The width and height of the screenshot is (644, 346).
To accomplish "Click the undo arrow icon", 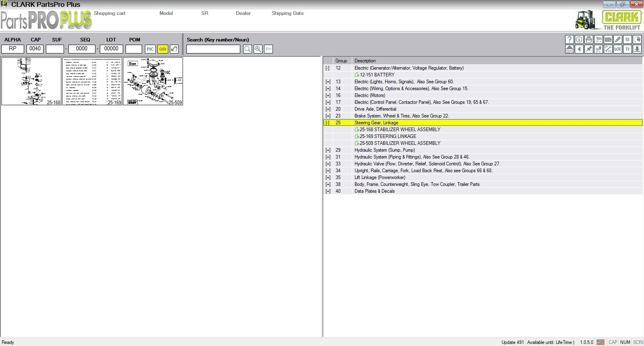I will [174, 49].
